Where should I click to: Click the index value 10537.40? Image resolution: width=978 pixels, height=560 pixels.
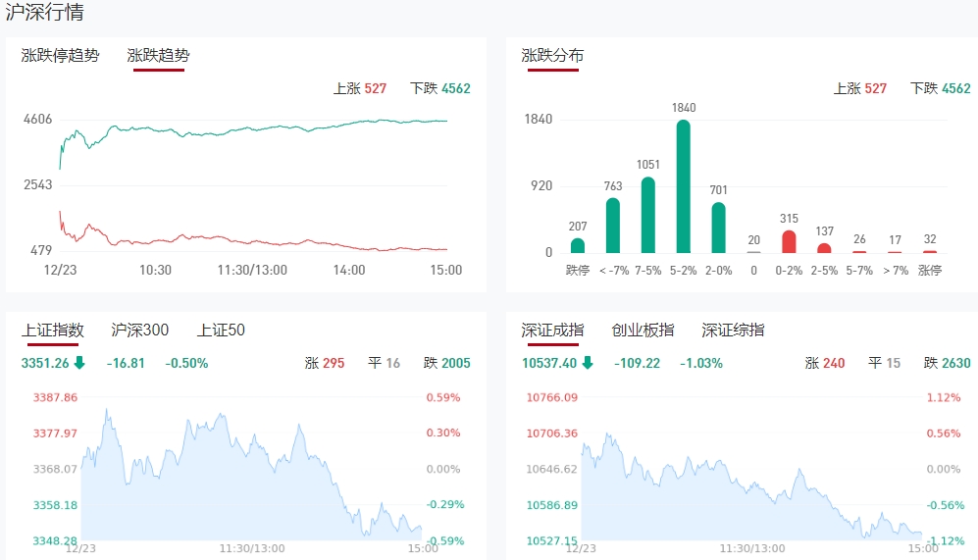click(x=549, y=363)
